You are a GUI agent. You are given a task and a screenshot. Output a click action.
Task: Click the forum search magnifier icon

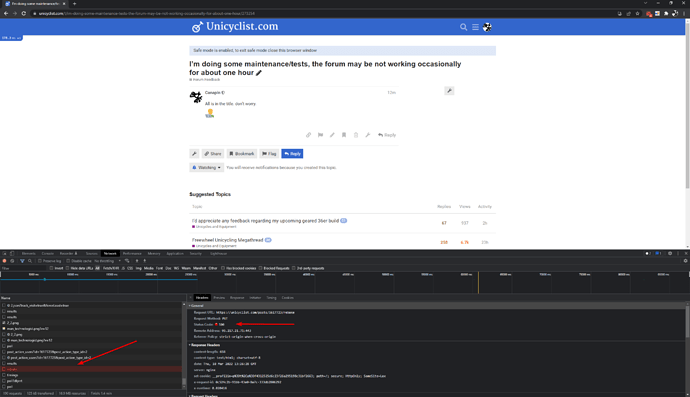point(463,27)
